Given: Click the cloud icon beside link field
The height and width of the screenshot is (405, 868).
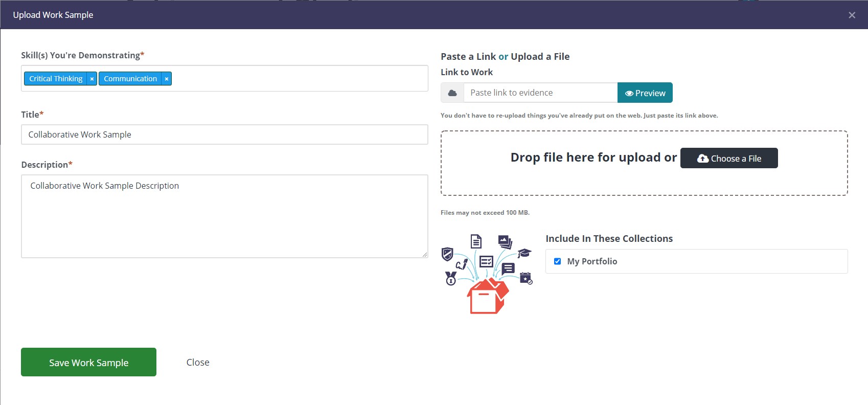Looking at the screenshot, I should pos(452,93).
